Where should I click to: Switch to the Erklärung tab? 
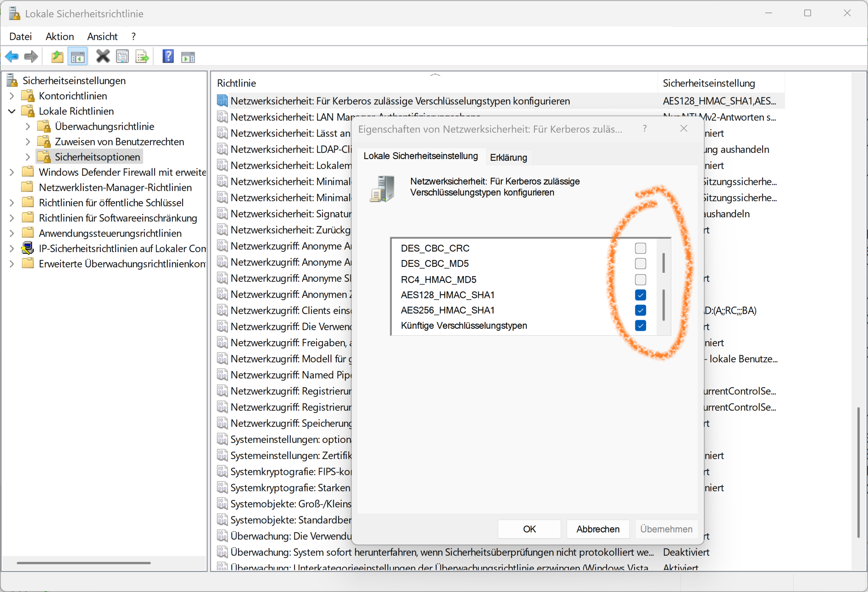click(508, 157)
